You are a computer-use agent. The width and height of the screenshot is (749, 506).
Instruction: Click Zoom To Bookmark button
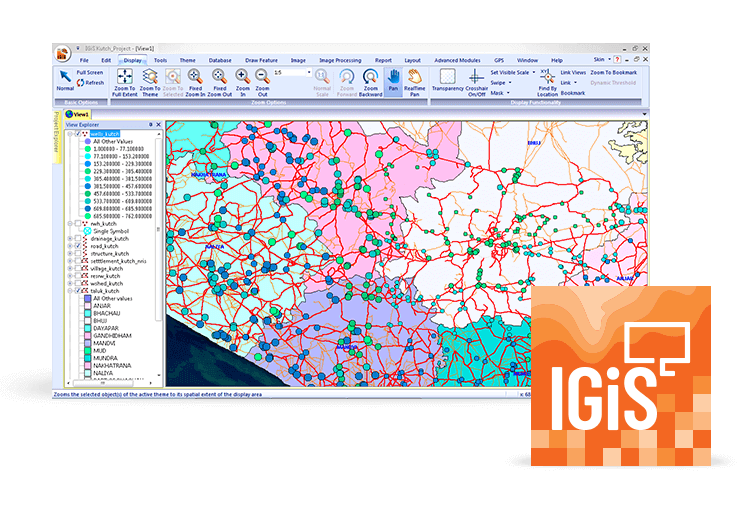[x=613, y=73]
